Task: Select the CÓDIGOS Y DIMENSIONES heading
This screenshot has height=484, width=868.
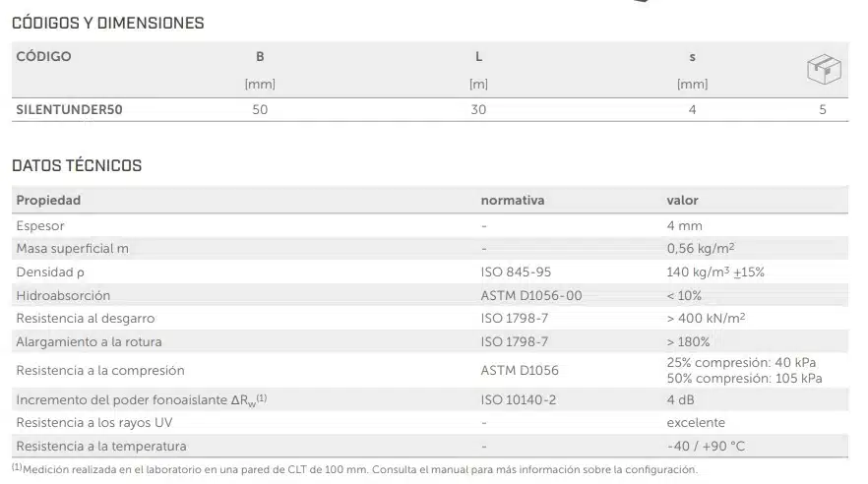Action: coord(108,23)
